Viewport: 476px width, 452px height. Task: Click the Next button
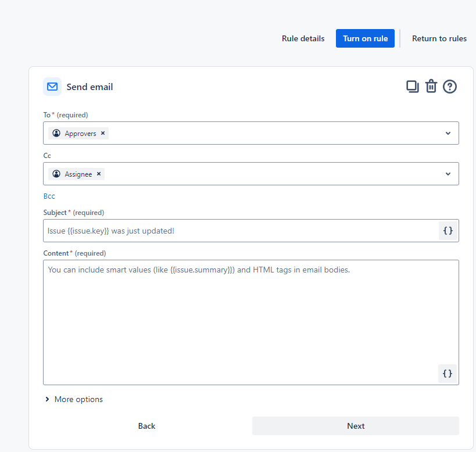[x=356, y=426]
